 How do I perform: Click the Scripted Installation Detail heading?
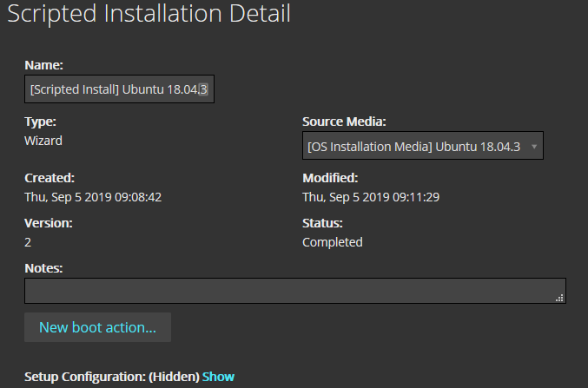(x=149, y=14)
